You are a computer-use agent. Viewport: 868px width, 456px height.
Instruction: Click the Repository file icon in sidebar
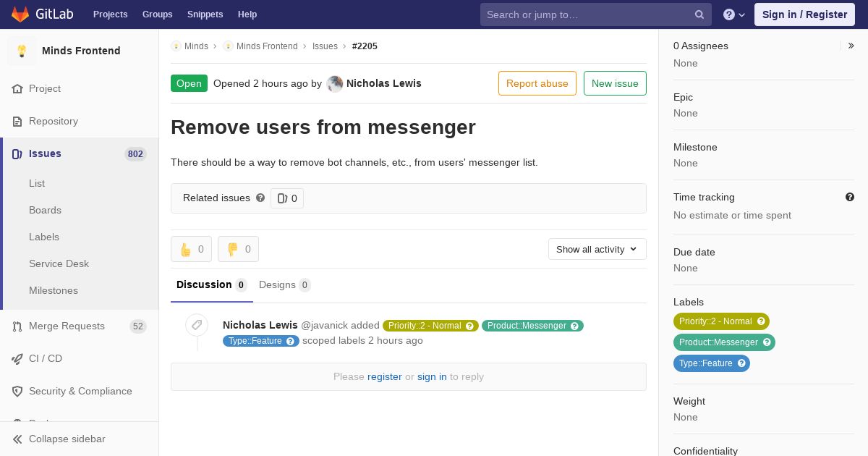point(17,121)
